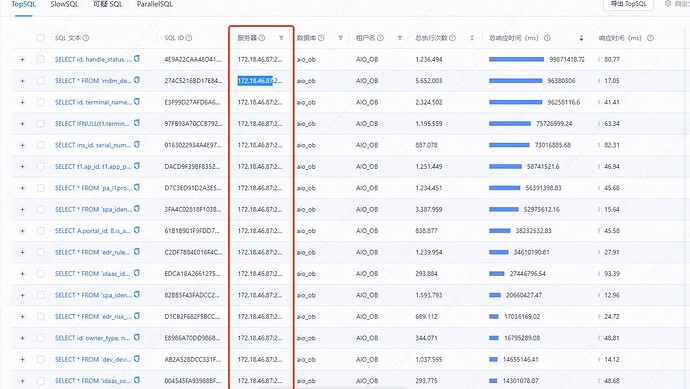
Task: Open the SELECT * FROM `idaas_id SQL link
Action: tap(93, 274)
